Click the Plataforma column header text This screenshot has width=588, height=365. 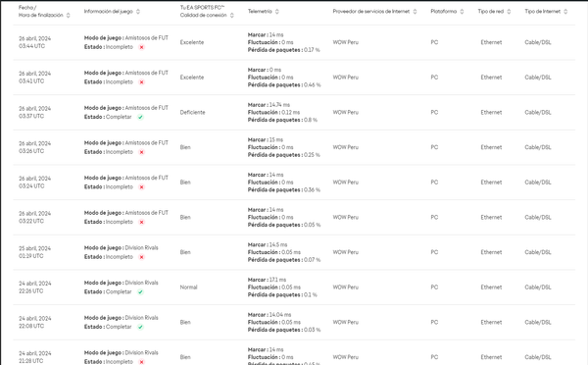coord(444,12)
